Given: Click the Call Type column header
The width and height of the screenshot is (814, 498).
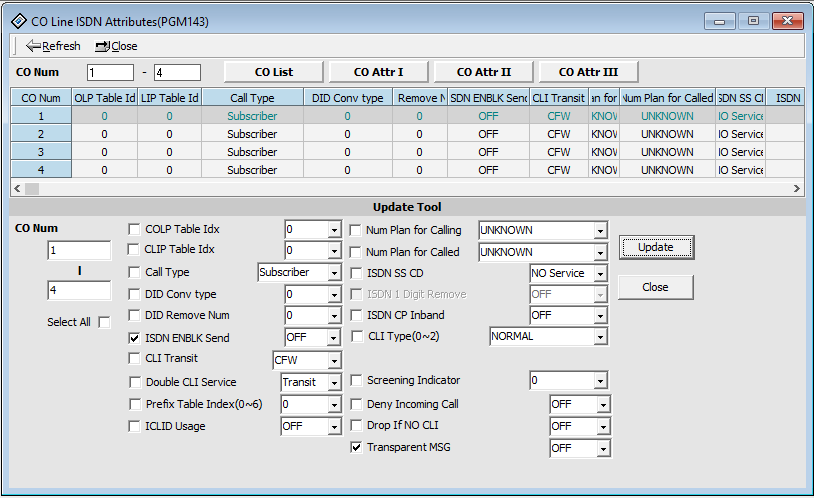Looking at the screenshot, I should pos(252,98).
